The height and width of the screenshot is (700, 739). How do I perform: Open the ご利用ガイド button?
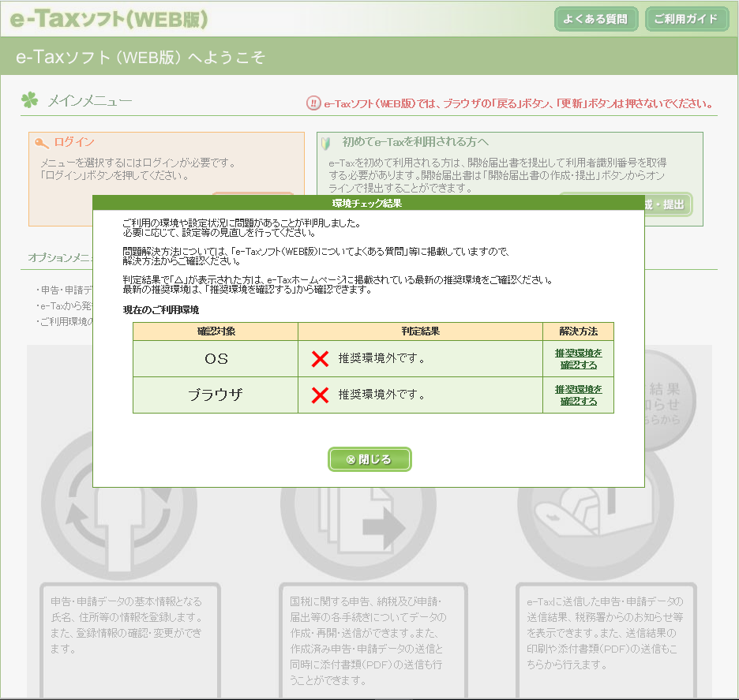[x=686, y=19]
